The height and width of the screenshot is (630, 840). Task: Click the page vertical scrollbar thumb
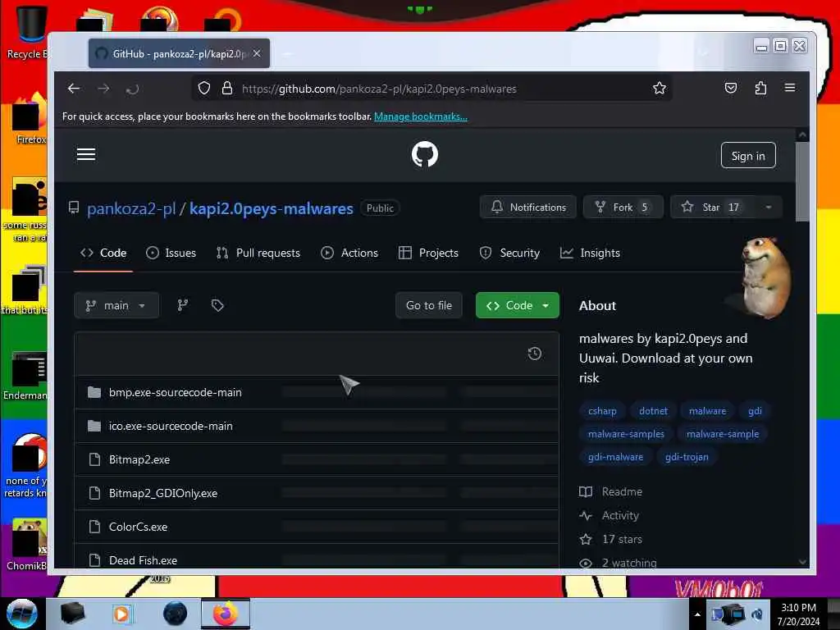coord(802,181)
